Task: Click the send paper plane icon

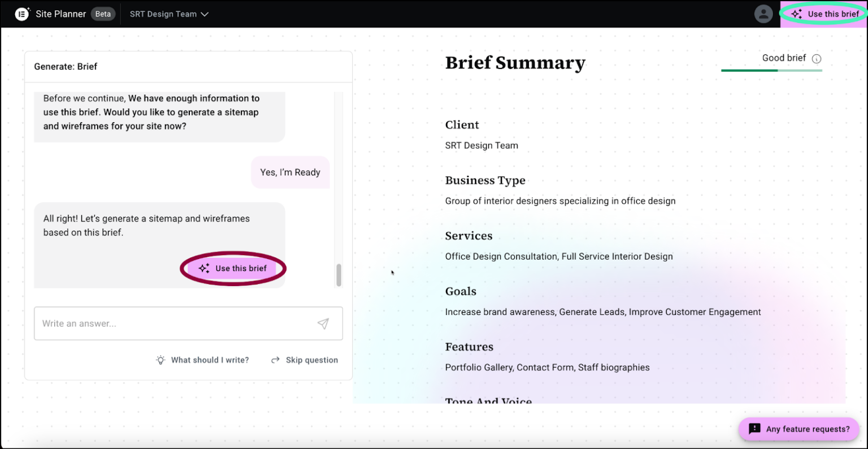Action: (323, 323)
